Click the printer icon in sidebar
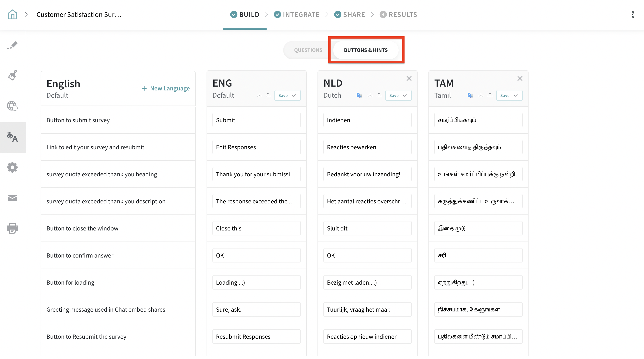This screenshot has width=644, height=359. click(12, 228)
